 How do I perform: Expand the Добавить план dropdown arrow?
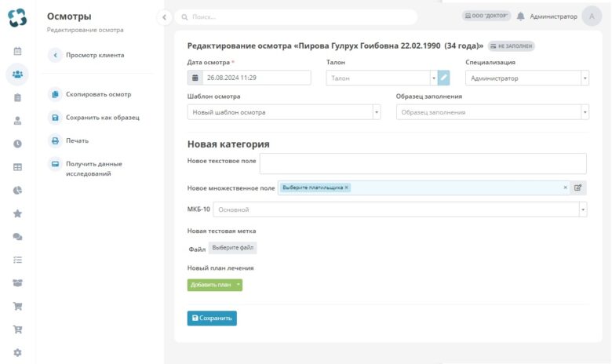pos(238,285)
